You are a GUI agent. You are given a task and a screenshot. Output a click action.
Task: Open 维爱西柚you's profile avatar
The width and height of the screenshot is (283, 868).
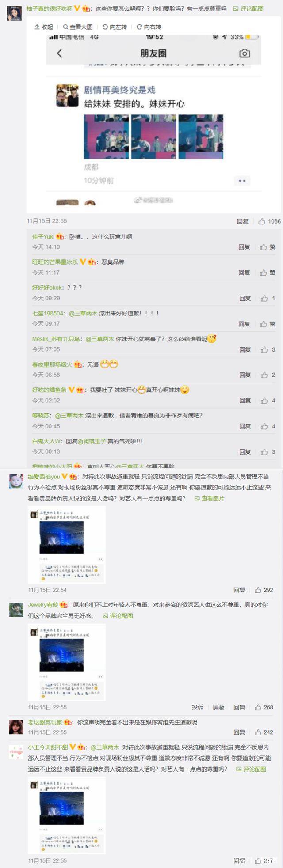click(x=16, y=481)
